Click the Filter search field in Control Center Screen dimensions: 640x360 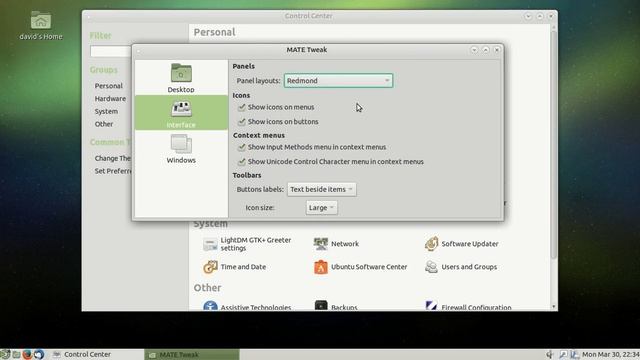click(x=111, y=51)
